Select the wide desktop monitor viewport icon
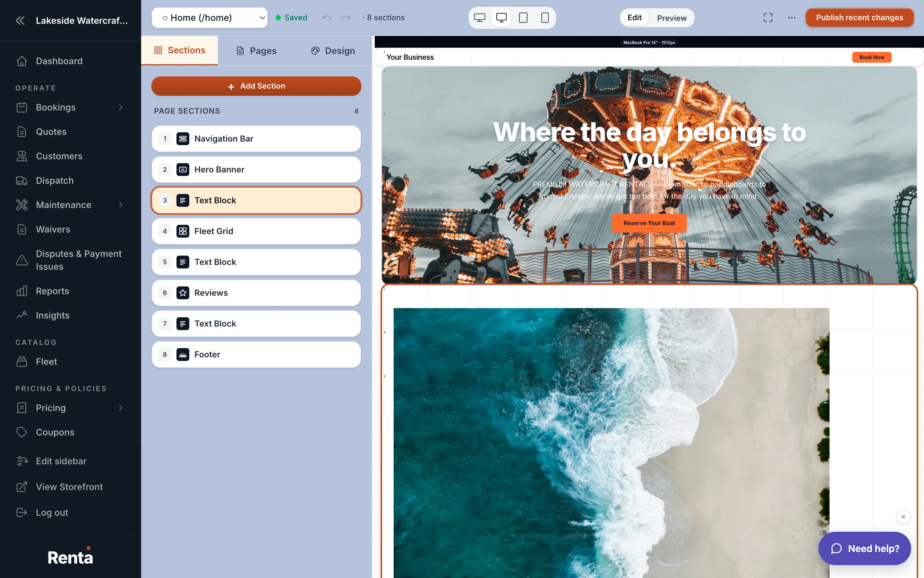The height and width of the screenshot is (578, 924). (x=480, y=18)
